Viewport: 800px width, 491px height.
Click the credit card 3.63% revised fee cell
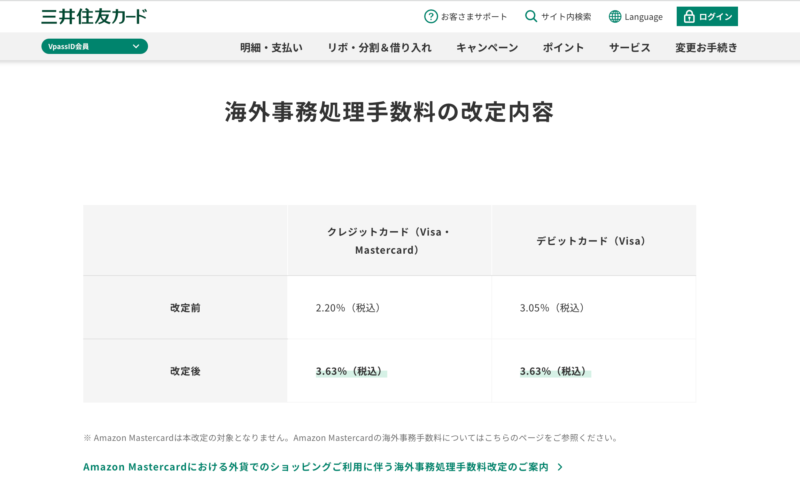(349, 371)
